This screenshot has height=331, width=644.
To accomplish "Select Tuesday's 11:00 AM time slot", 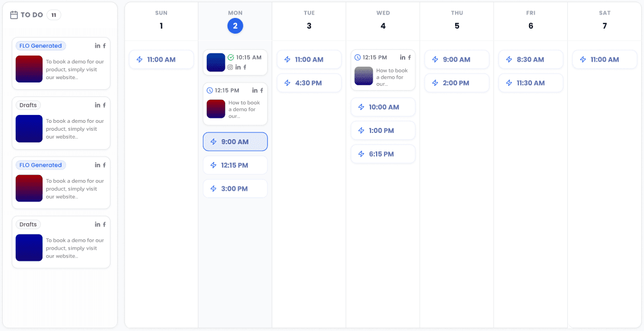I will coord(309,59).
